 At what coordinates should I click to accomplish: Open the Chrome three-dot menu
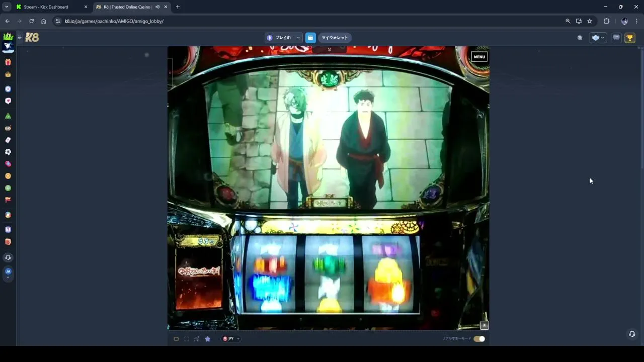(636, 21)
